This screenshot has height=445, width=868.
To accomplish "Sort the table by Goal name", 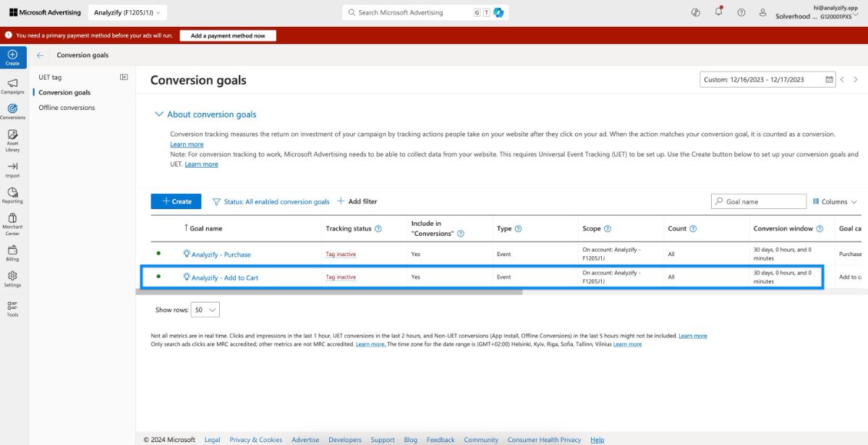I will 203,229.
